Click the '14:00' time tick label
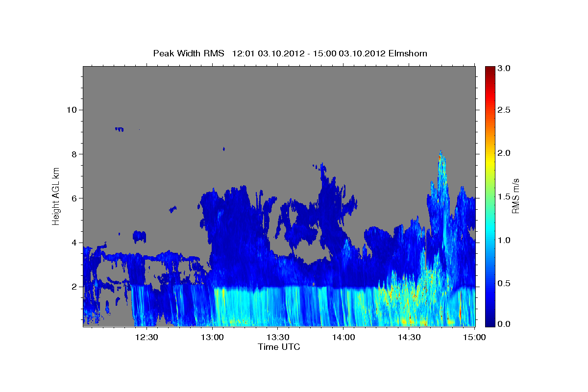The height and width of the screenshot is (392, 588). tap(343, 338)
